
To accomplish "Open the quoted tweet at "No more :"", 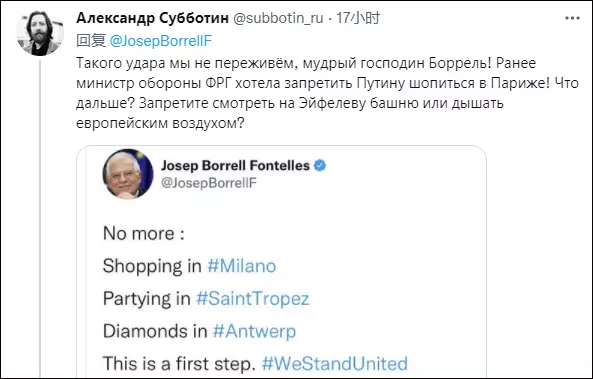I will click(x=144, y=234).
